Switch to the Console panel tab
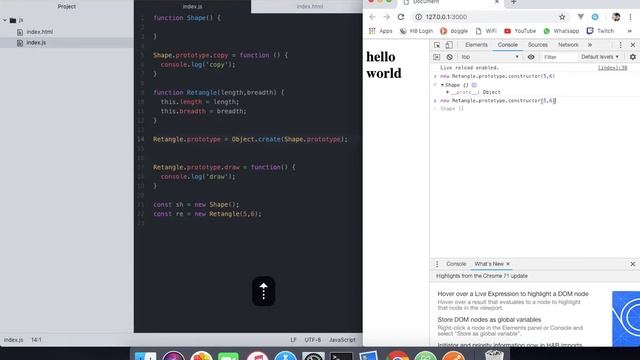Screen dimensions: 640x360 click(x=507, y=45)
